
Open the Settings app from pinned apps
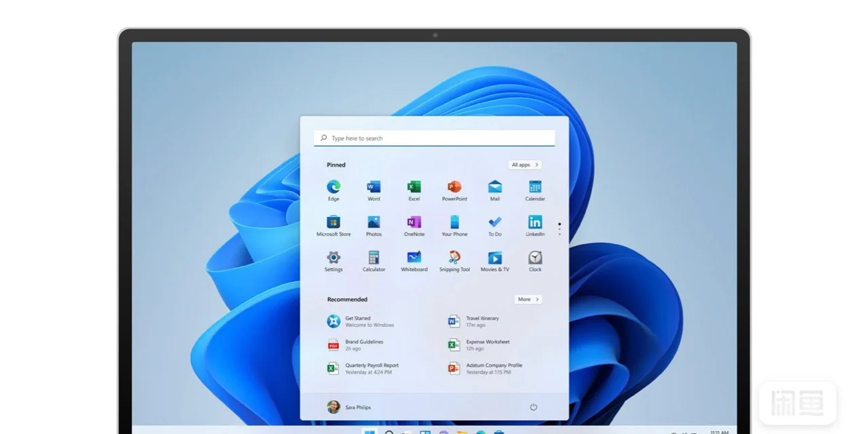point(333,258)
